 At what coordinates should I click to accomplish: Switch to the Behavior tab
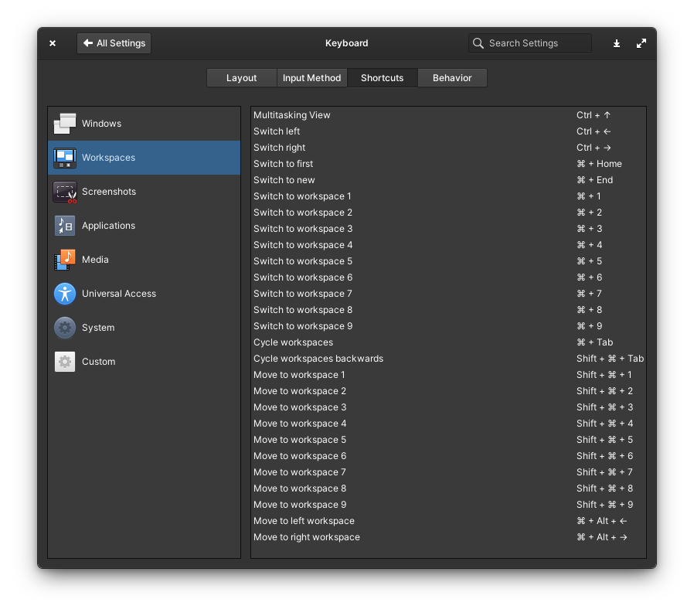(x=452, y=78)
